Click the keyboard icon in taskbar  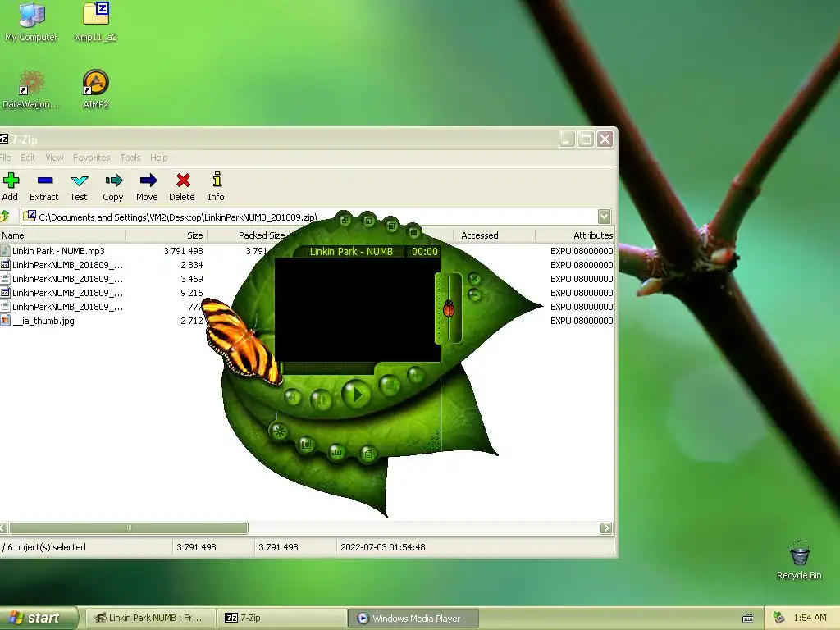point(748,619)
